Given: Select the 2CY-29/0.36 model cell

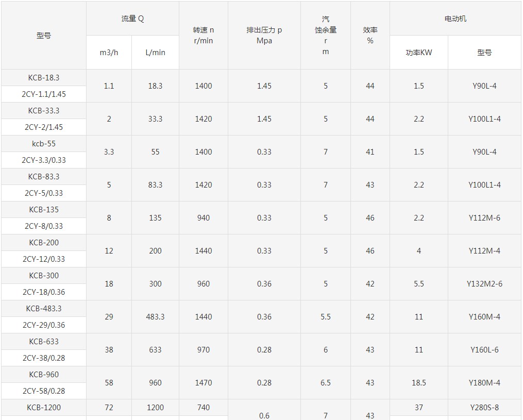Looking at the screenshot, I should (x=44, y=325).
